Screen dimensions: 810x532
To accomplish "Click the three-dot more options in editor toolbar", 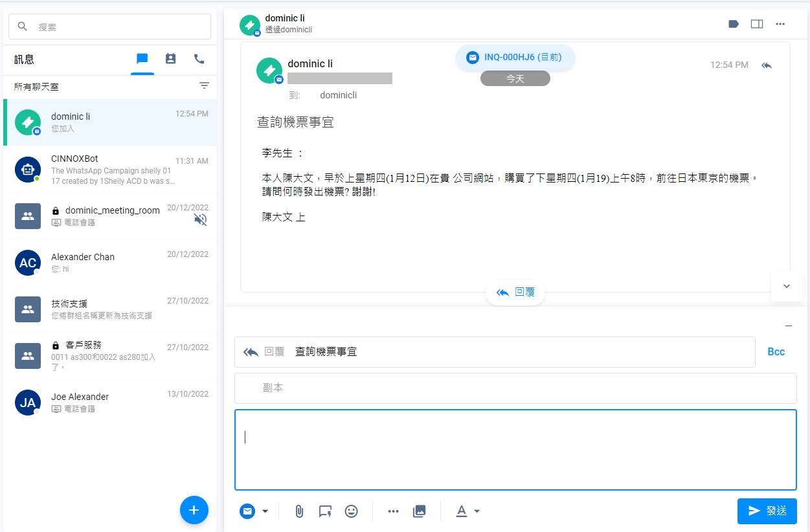I will pos(393,511).
